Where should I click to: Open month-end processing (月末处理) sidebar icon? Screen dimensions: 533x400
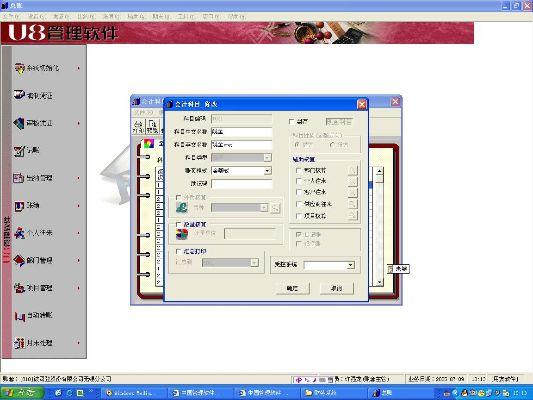point(19,343)
